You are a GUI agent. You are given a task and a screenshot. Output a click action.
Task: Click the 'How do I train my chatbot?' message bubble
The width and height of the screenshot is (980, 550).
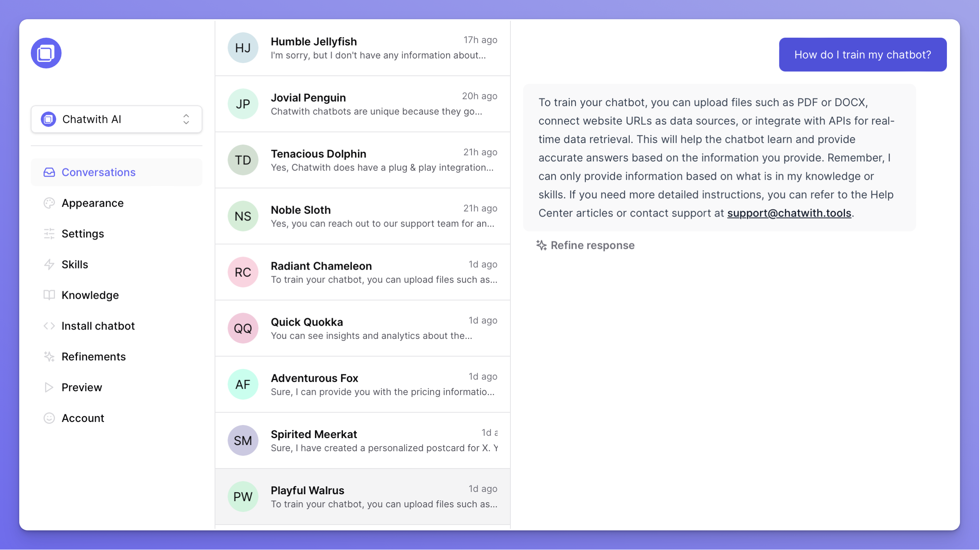click(x=863, y=55)
